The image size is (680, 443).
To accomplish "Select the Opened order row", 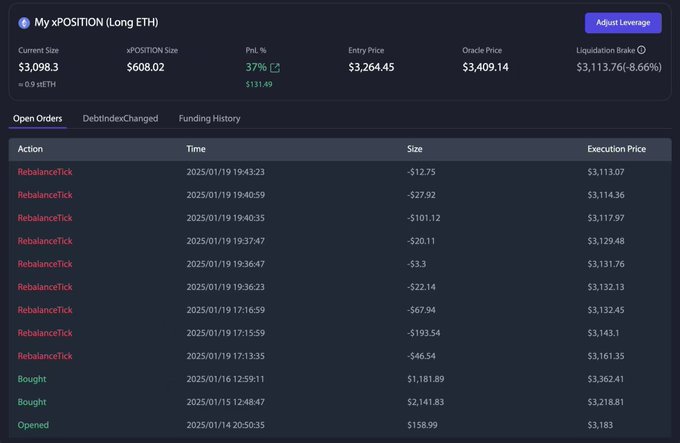I will pos(33,425).
